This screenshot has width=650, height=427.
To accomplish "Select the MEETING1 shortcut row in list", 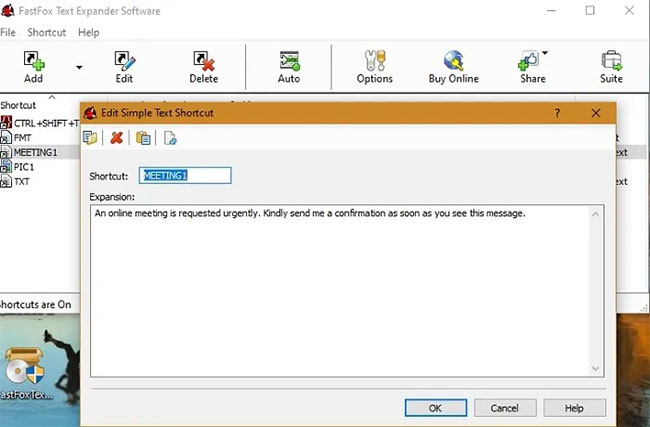I will [40, 152].
